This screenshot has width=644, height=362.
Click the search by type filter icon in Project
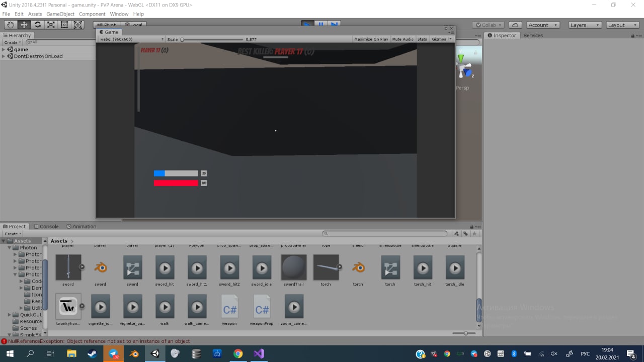(456, 234)
